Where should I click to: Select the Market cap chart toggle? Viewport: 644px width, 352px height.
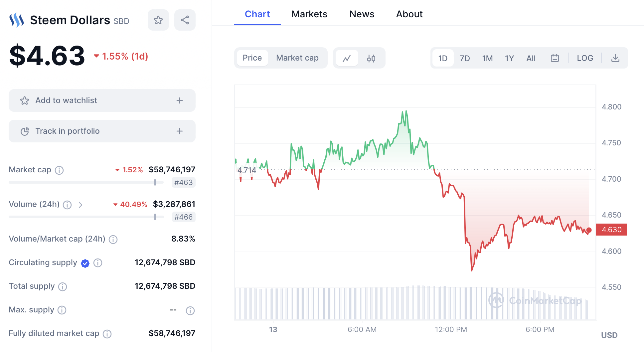pyautogui.click(x=297, y=58)
